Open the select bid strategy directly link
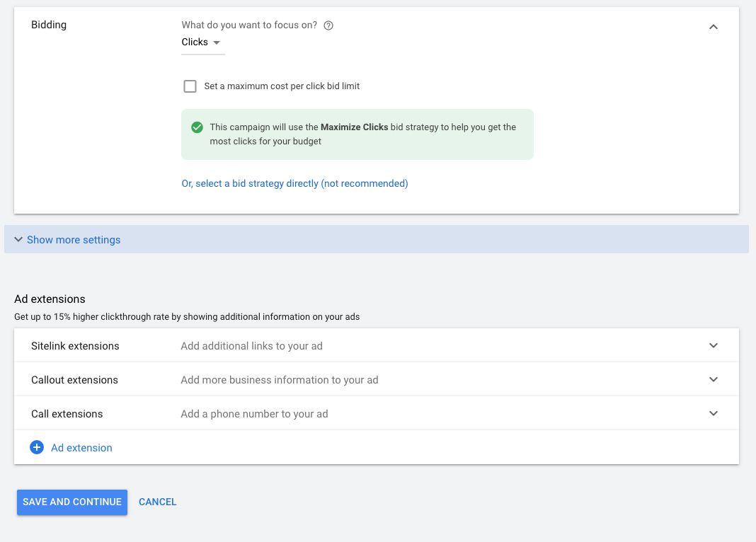The width and height of the screenshot is (756, 542). (294, 183)
